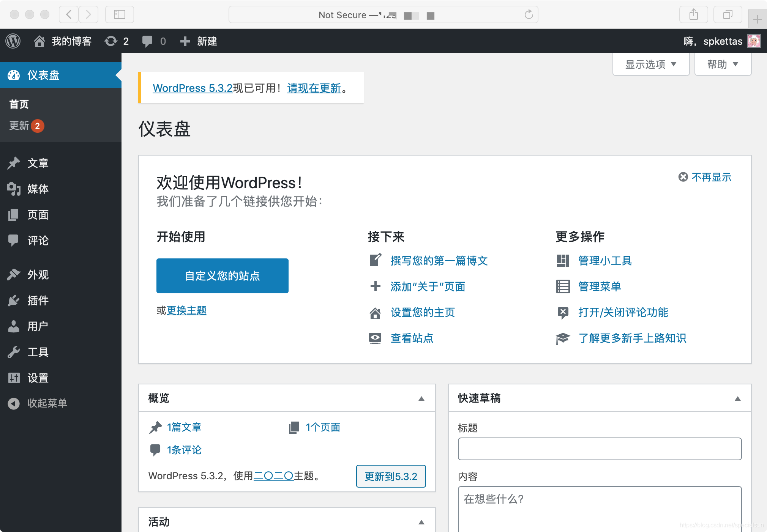Click the 页面 pages icon in sidebar

pyautogui.click(x=14, y=215)
